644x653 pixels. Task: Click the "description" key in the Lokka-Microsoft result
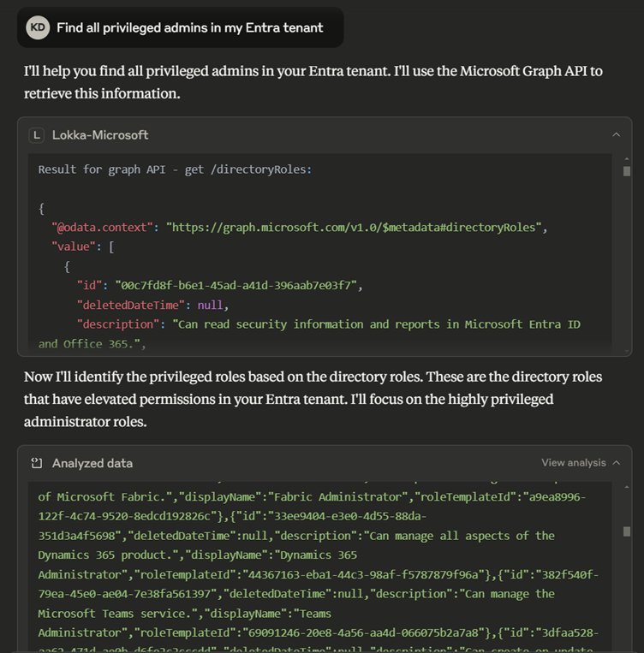tap(118, 324)
